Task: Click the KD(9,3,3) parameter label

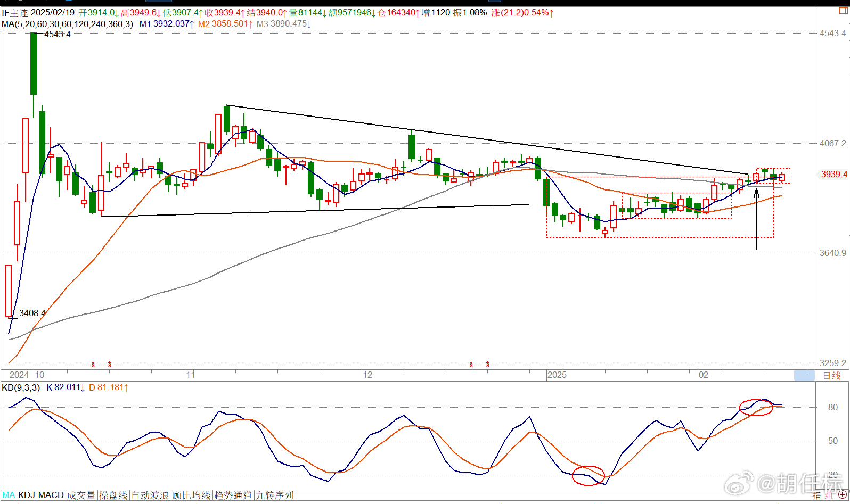Action: 21,387
